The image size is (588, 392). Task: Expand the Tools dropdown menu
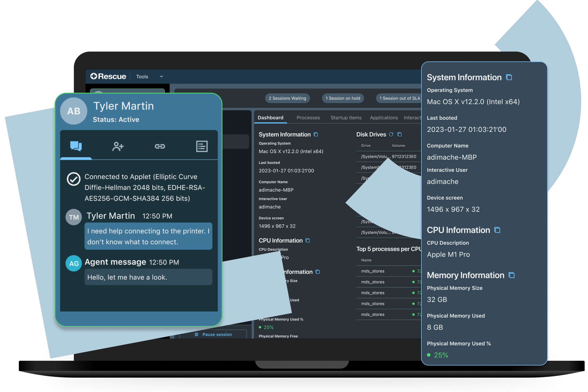(x=142, y=77)
